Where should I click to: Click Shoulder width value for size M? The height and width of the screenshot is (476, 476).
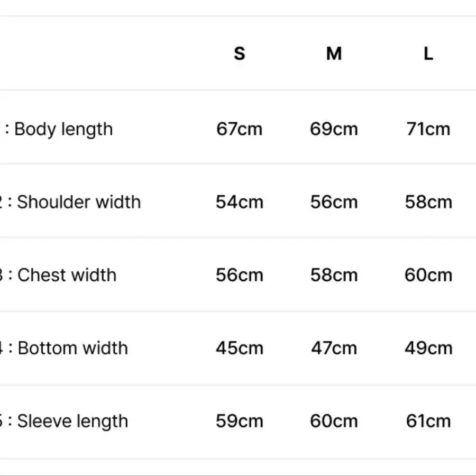click(334, 202)
